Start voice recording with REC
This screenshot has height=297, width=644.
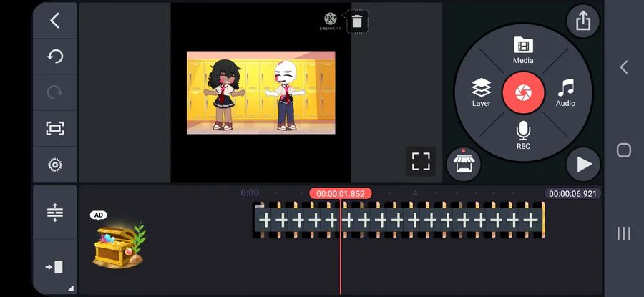(x=523, y=135)
